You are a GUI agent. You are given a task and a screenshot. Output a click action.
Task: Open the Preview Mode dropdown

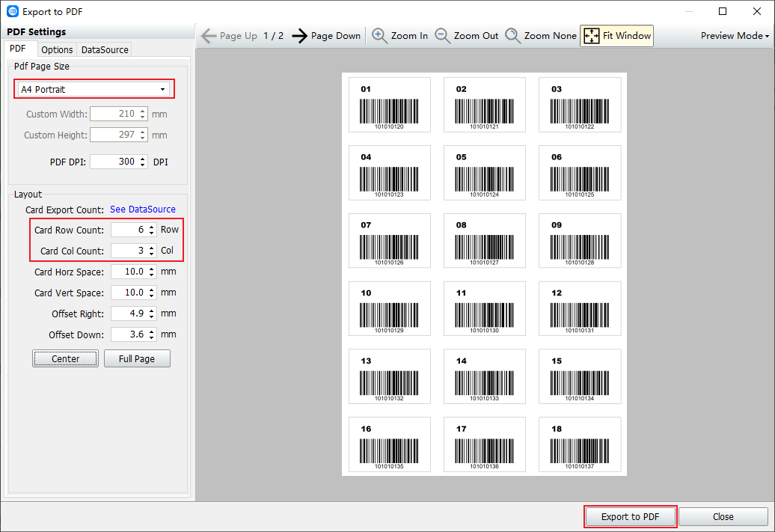(x=735, y=36)
